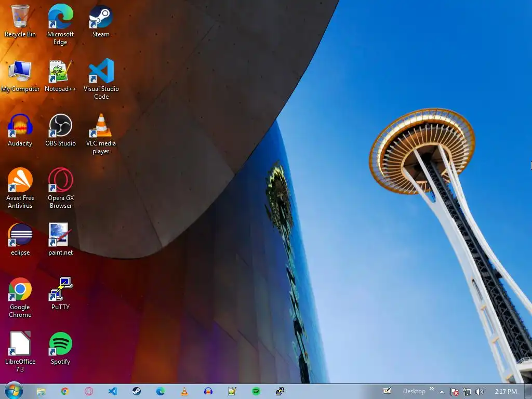532x399 pixels.
Task: Select the PuTTY desktop shortcut
Action: (60, 294)
